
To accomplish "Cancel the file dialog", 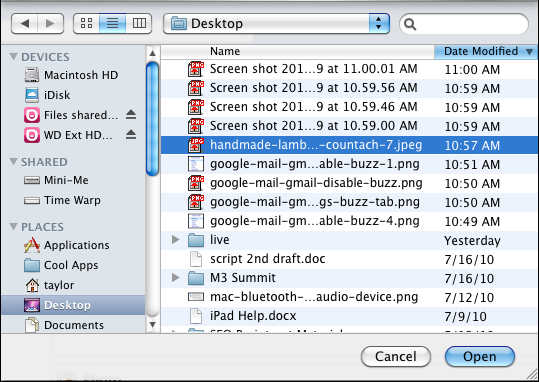I will (396, 357).
